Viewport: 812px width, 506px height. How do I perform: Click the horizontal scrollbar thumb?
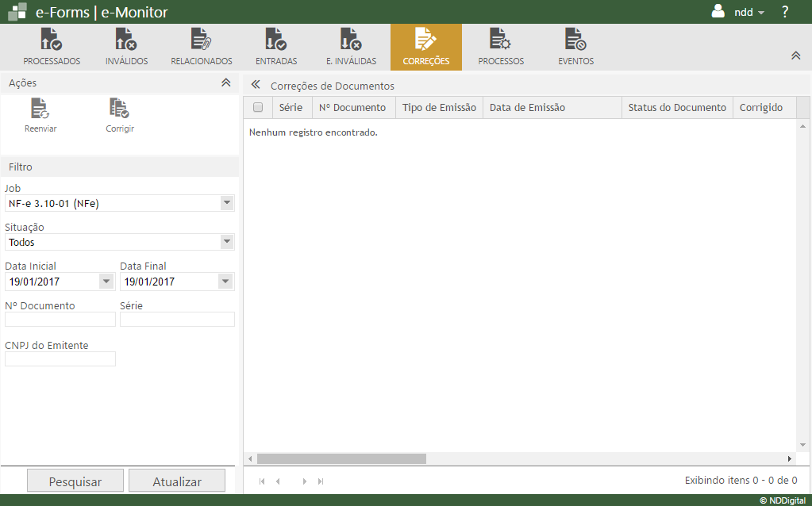[x=341, y=458]
